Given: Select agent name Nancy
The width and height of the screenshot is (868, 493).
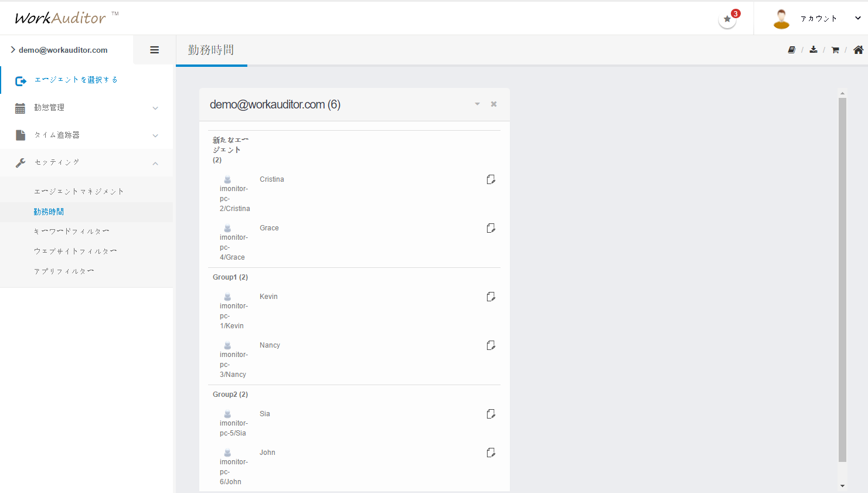Looking at the screenshot, I should pyautogui.click(x=270, y=345).
